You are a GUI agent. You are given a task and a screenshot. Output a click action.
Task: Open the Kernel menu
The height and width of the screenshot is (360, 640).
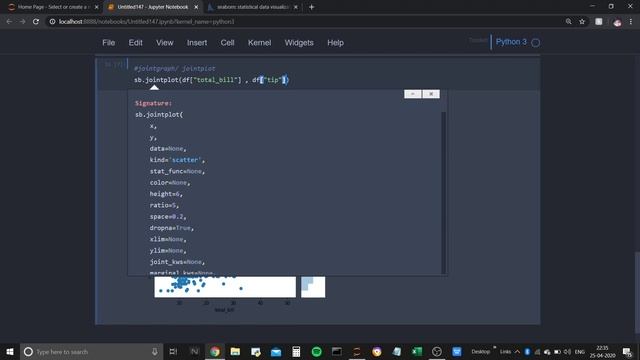coord(260,42)
